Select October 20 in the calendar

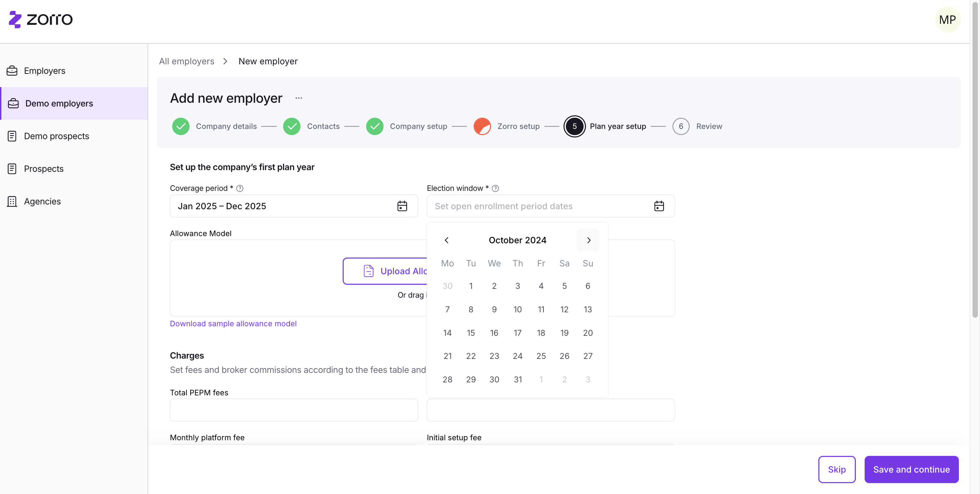tap(588, 333)
